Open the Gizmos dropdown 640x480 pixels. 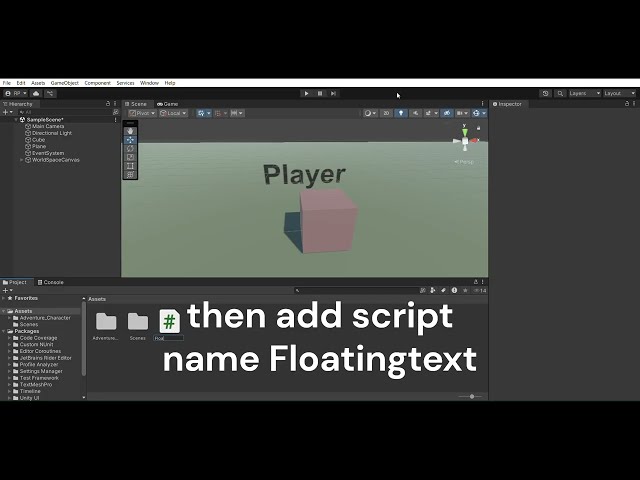479,113
